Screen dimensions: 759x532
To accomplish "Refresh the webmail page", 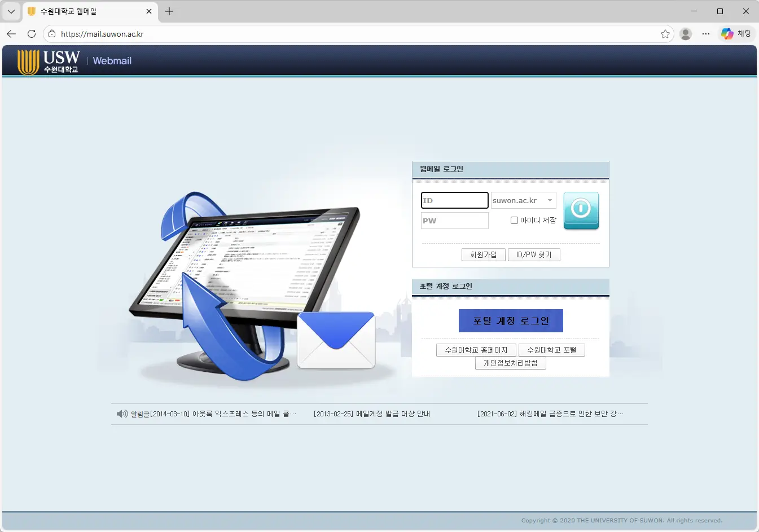I will tap(32, 34).
